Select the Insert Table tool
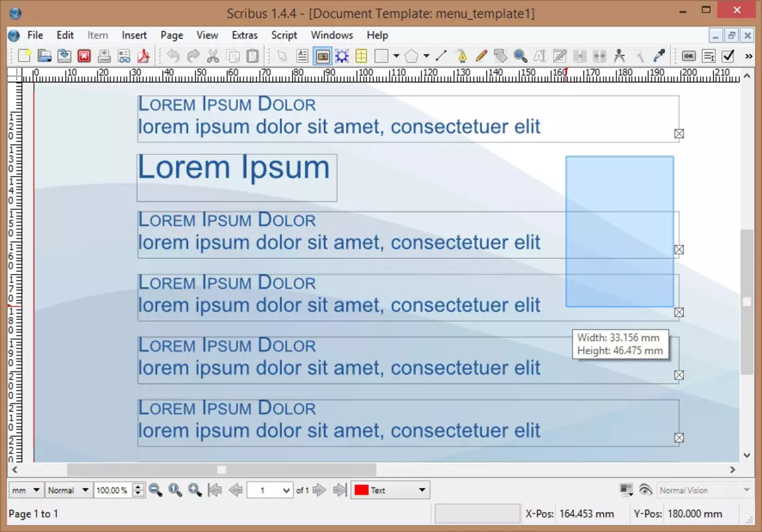Image resolution: width=762 pixels, height=532 pixels. pyautogui.click(x=362, y=56)
